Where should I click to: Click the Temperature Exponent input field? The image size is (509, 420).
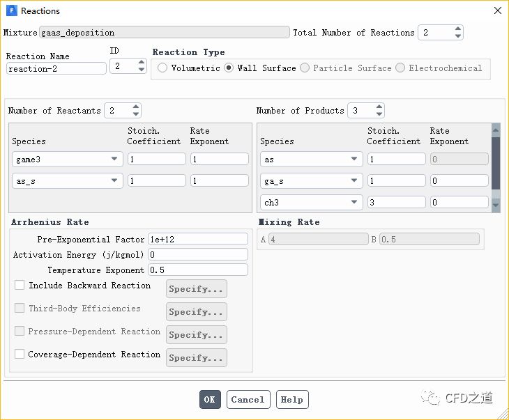point(198,270)
